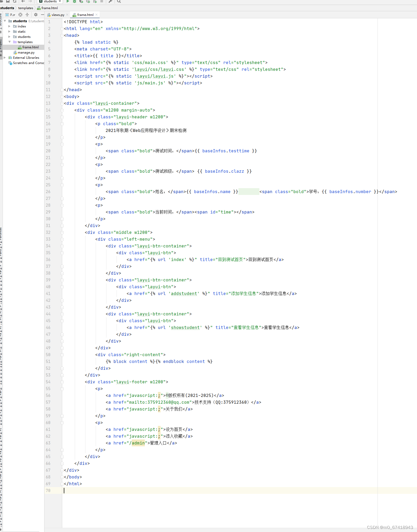The width and height of the screenshot is (417, 532).
Task: Expand the inner students folder
Action: [9, 37]
